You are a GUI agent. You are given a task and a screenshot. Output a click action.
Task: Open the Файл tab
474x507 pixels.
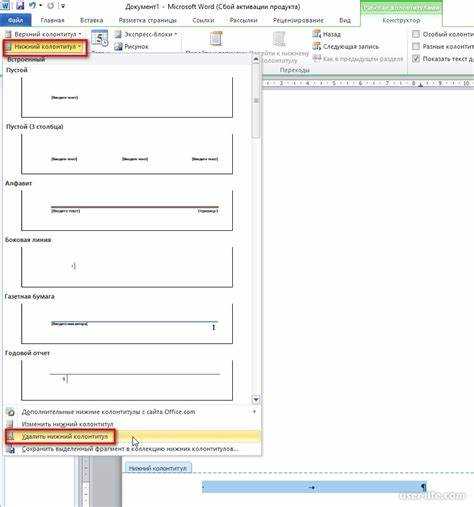(x=15, y=20)
